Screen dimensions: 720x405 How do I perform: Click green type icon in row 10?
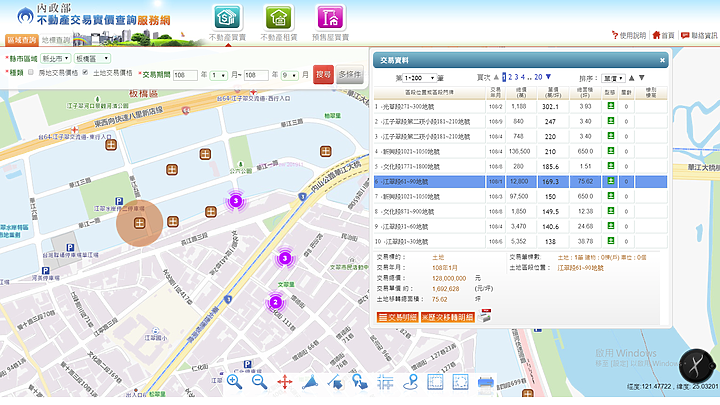(611, 241)
